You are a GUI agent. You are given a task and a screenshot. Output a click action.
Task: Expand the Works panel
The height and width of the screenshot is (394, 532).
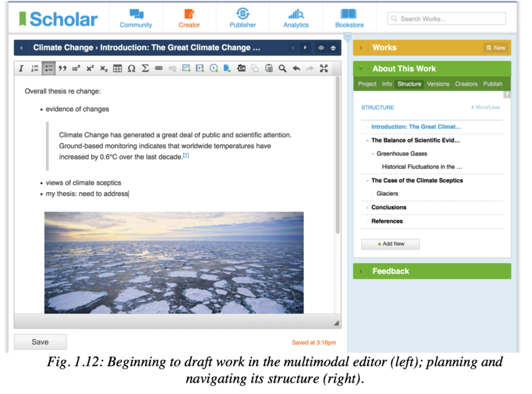coord(361,48)
